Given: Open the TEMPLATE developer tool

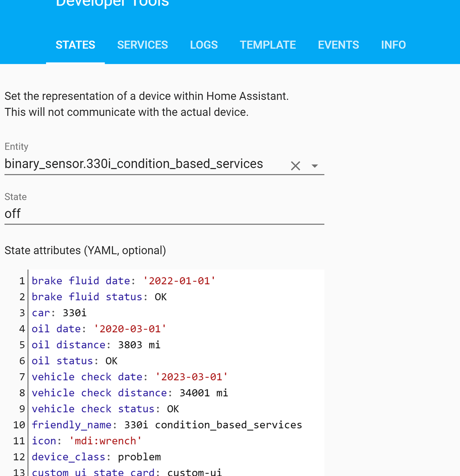Looking at the screenshot, I should click(x=268, y=45).
